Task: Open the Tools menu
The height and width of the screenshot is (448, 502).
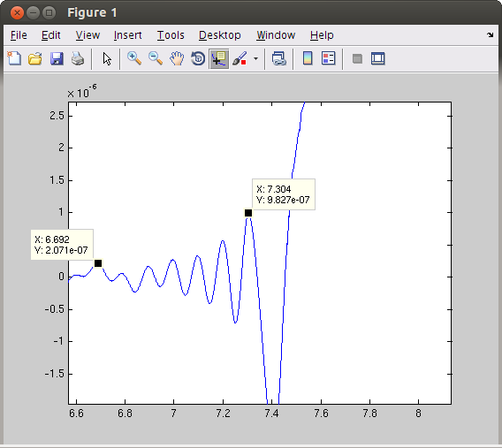Action: click(x=171, y=35)
